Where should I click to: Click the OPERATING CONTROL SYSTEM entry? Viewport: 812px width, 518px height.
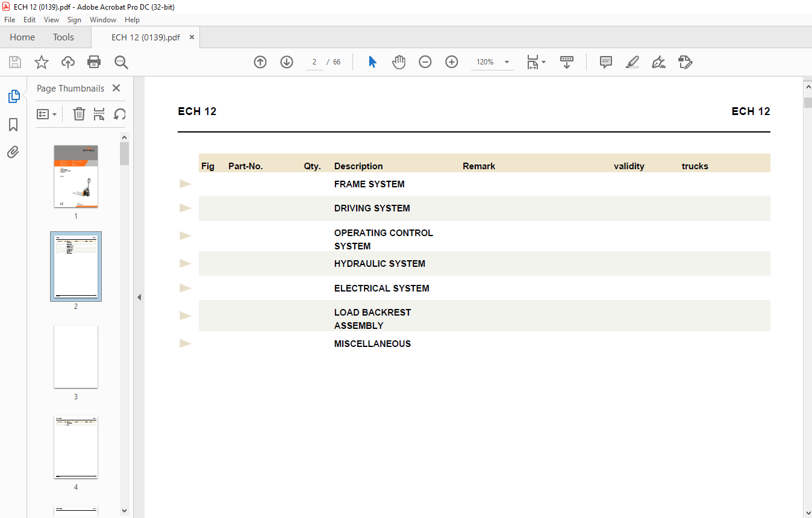point(383,239)
